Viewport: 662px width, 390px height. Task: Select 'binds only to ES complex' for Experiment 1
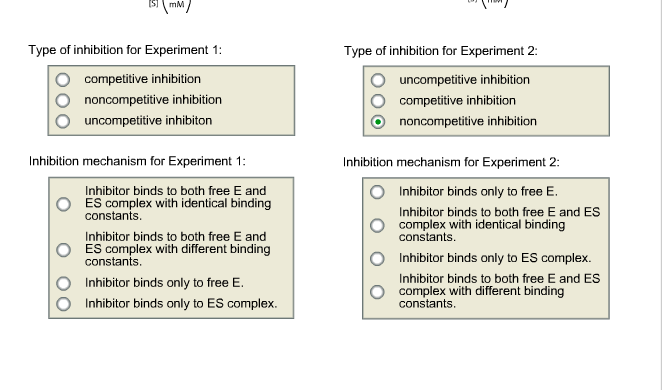pos(63,303)
